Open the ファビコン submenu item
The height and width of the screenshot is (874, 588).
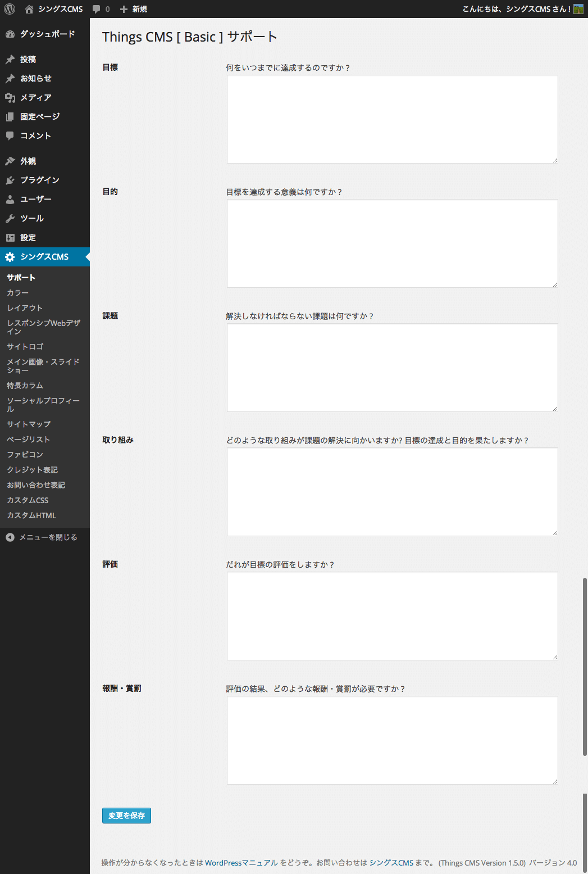pos(45,455)
